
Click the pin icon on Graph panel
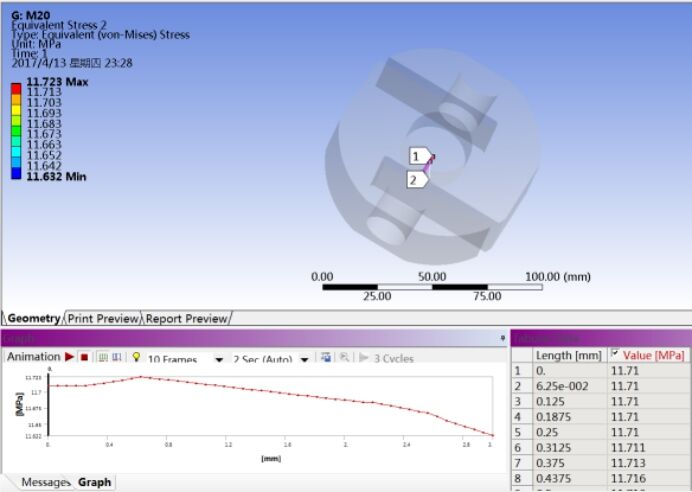point(502,339)
